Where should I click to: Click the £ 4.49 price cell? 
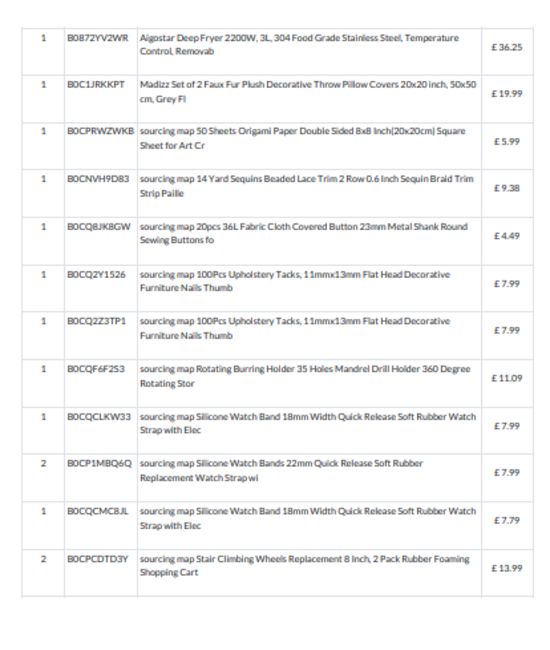[x=506, y=236]
